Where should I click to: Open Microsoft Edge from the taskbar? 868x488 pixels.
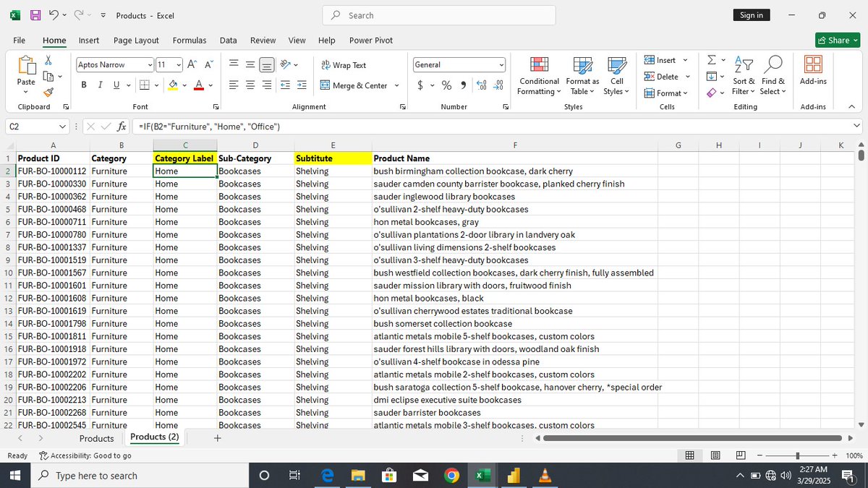tap(327, 475)
